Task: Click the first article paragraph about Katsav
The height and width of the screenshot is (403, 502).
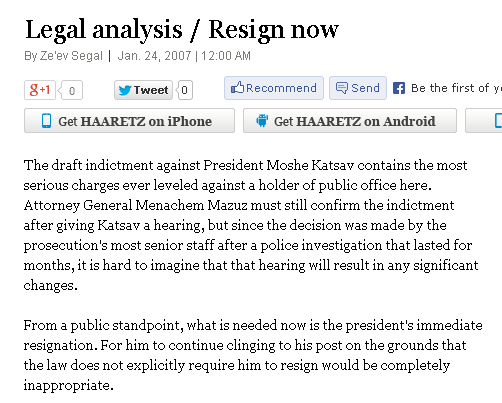Action: (x=251, y=225)
